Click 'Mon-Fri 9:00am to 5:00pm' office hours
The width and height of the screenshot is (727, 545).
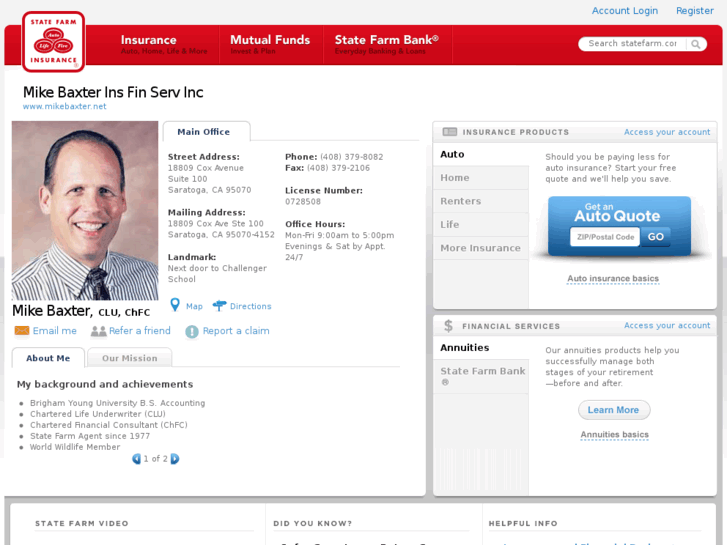(x=340, y=235)
